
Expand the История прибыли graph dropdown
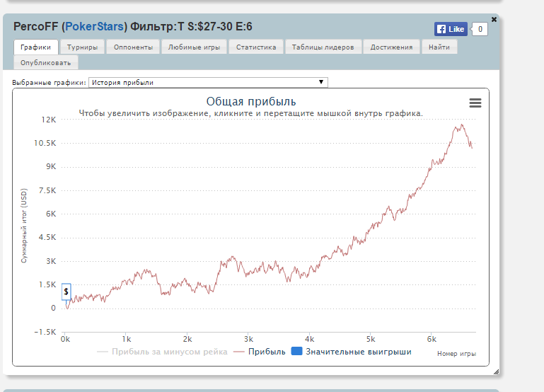point(208,82)
